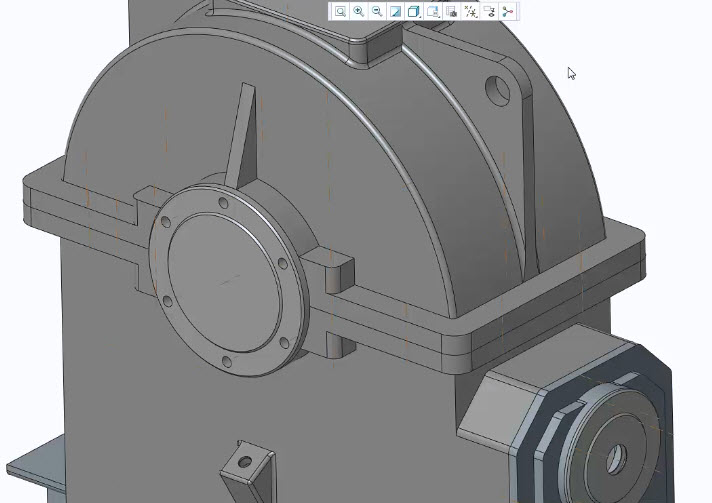Toggle the Spin Center icon
Viewport: 712px width, 503px height.
508,12
